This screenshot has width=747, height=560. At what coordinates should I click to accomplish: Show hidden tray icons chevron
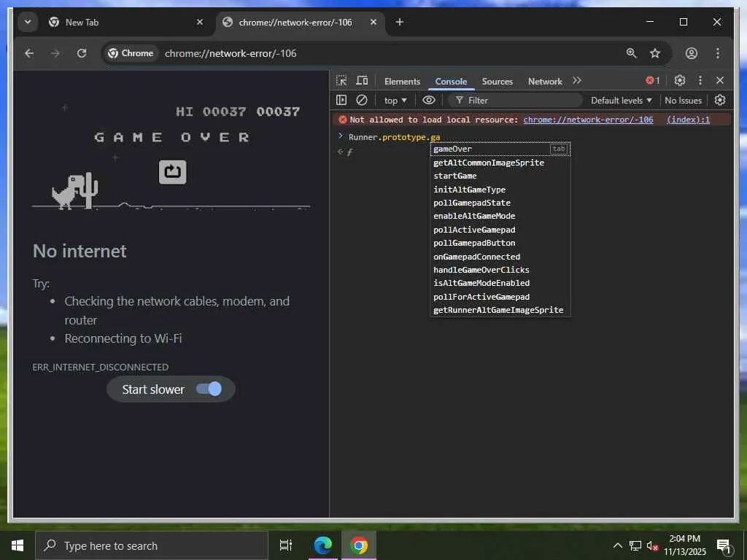pyautogui.click(x=617, y=545)
